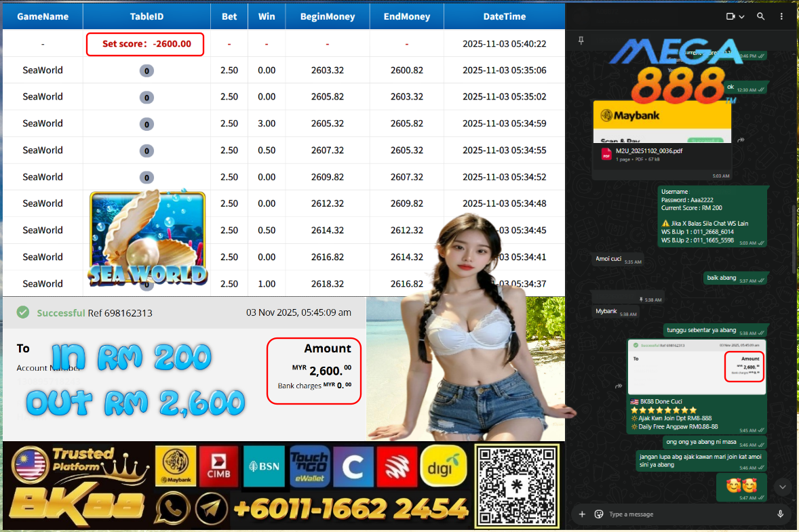Click the DateTime column header
The width and height of the screenshot is (799, 532).
point(504,16)
